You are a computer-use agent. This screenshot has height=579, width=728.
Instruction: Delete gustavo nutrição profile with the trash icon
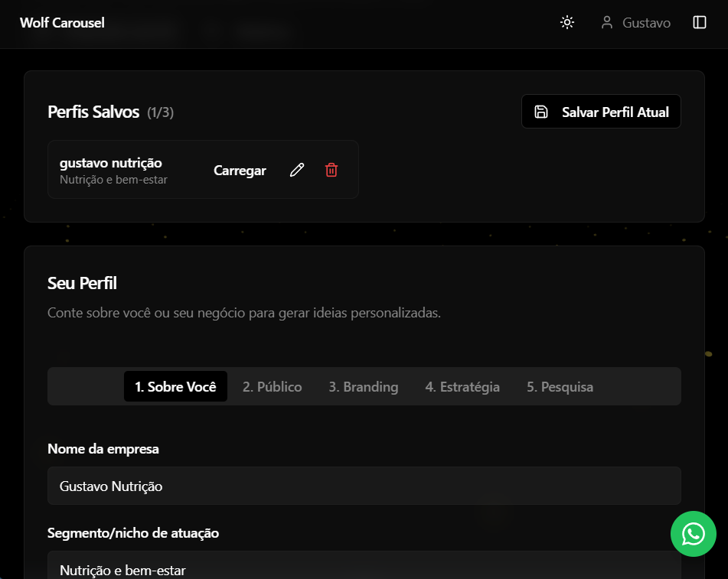pos(331,170)
